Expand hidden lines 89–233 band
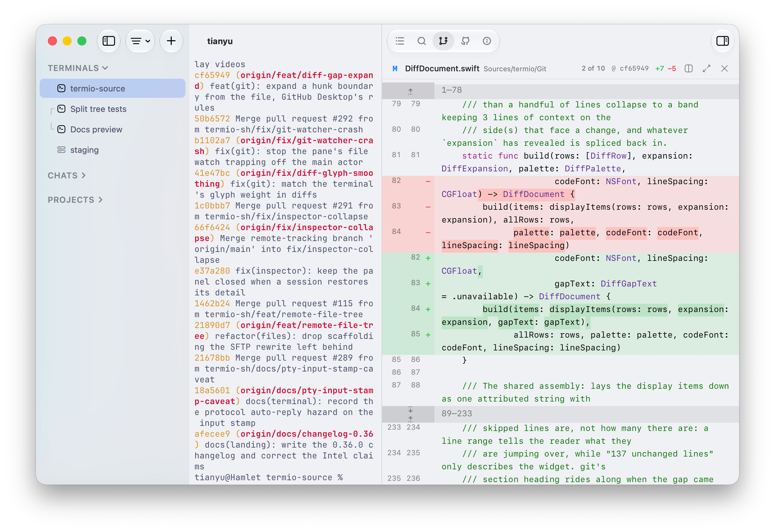775x532 pixels. click(x=410, y=414)
